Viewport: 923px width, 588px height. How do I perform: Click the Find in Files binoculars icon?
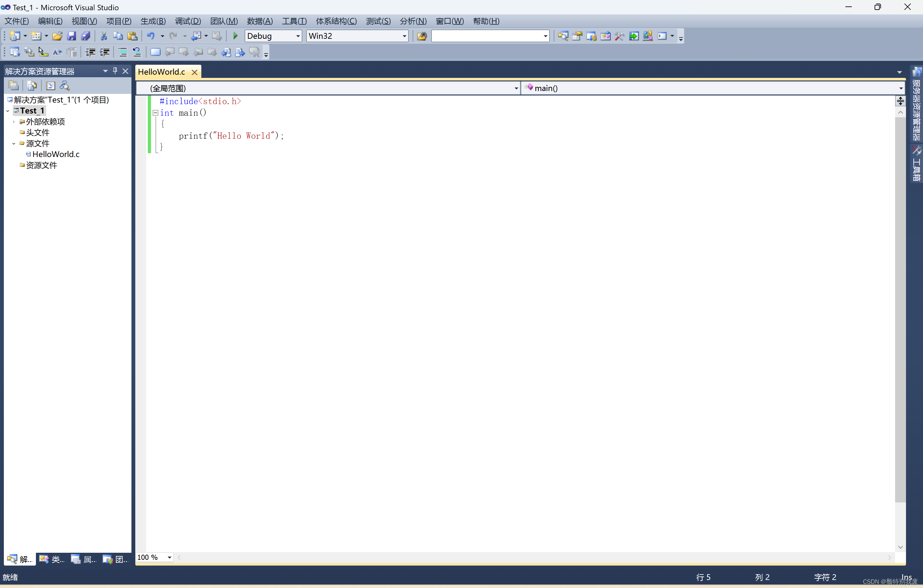(x=422, y=36)
